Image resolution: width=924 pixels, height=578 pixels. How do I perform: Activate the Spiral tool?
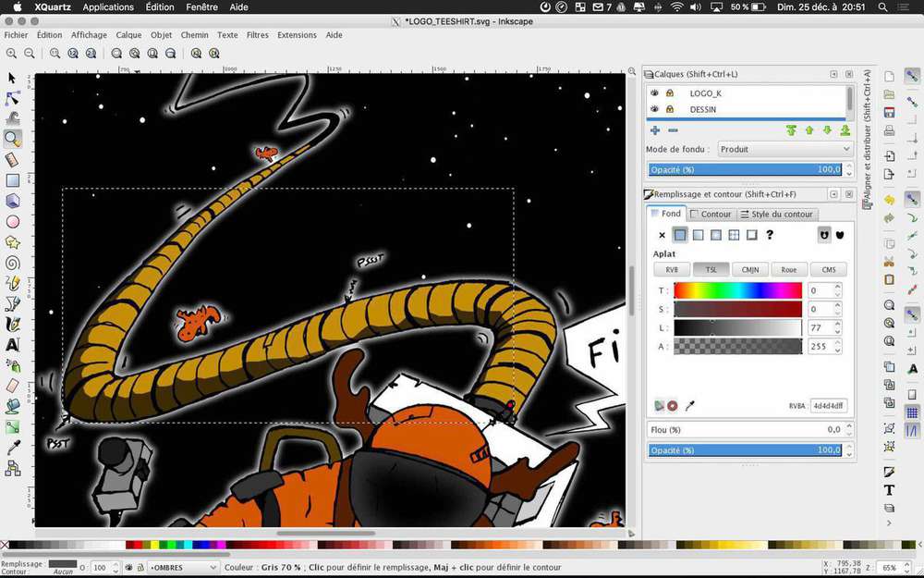click(x=13, y=263)
